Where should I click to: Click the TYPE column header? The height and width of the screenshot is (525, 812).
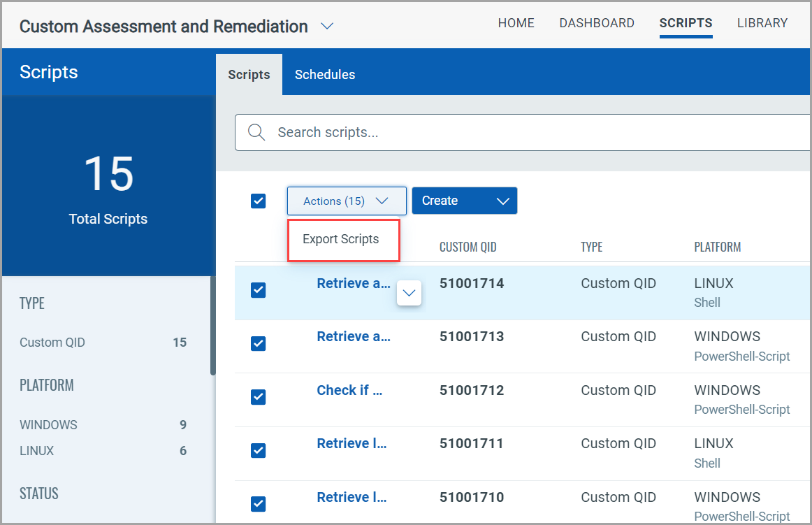click(591, 247)
